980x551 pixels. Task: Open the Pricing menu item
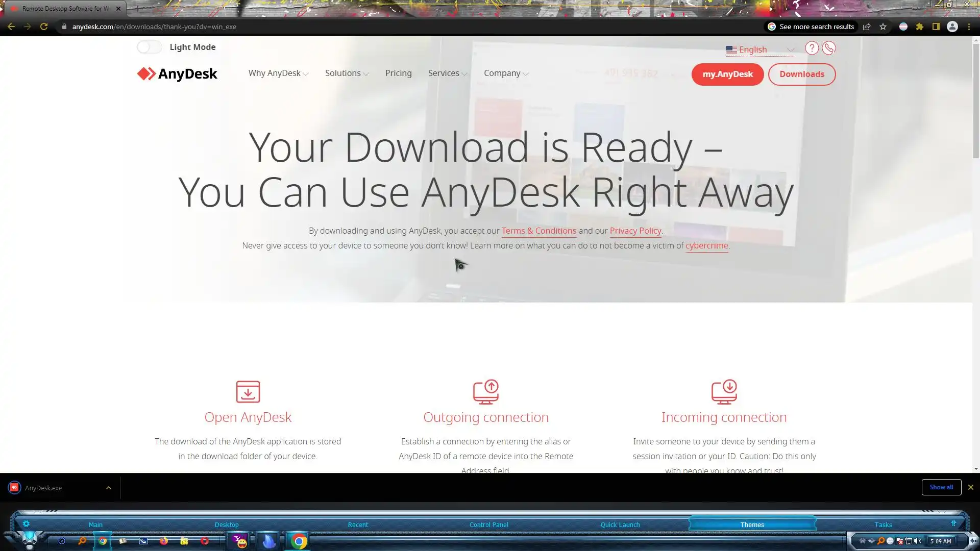click(398, 73)
